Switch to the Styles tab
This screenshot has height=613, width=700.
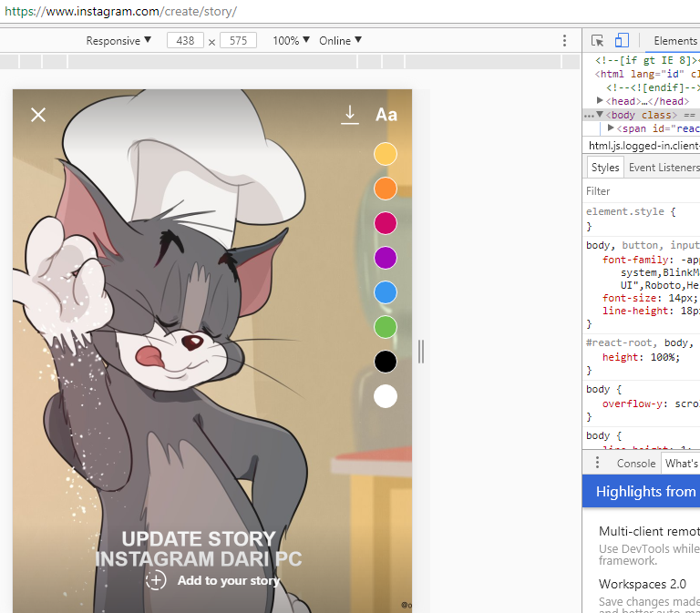point(605,168)
